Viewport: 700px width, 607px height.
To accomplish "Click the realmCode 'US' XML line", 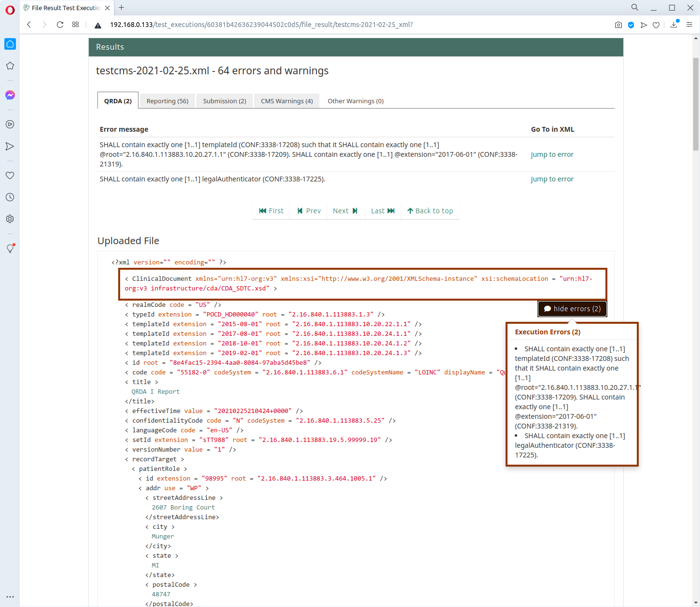I will point(173,305).
